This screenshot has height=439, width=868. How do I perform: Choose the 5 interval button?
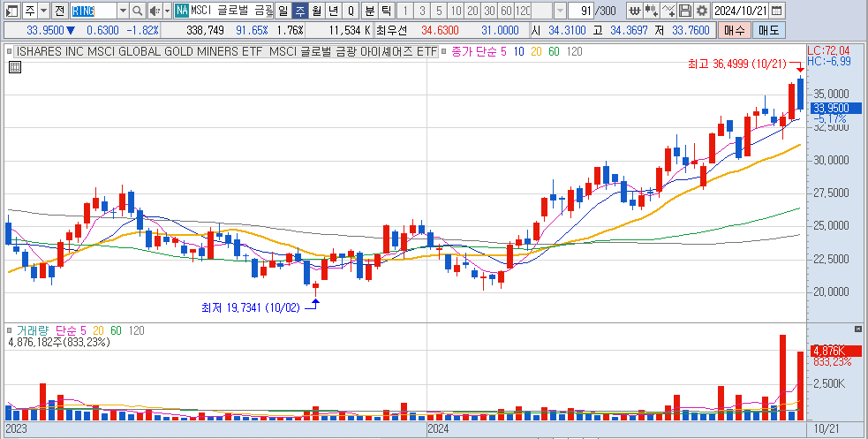[x=439, y=10]
